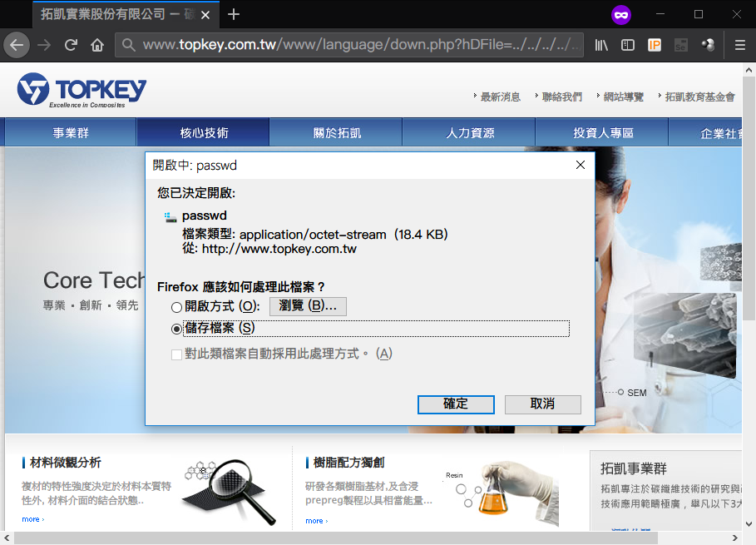This screenshot has width=756, height=545.
Task: Toggle the sidebar view icon
Action: tap(628, 45)
